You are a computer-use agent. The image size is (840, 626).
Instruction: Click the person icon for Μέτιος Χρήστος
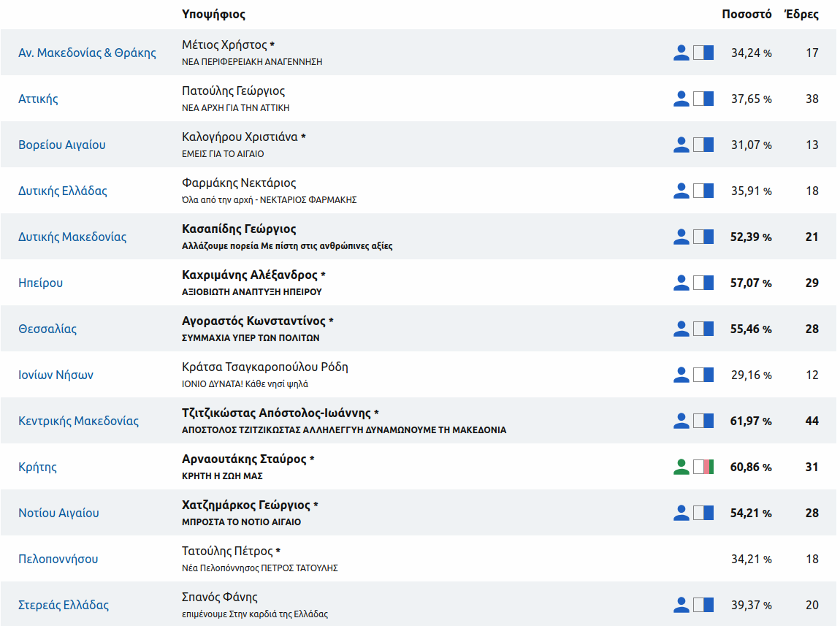click(x=681, y=53)
